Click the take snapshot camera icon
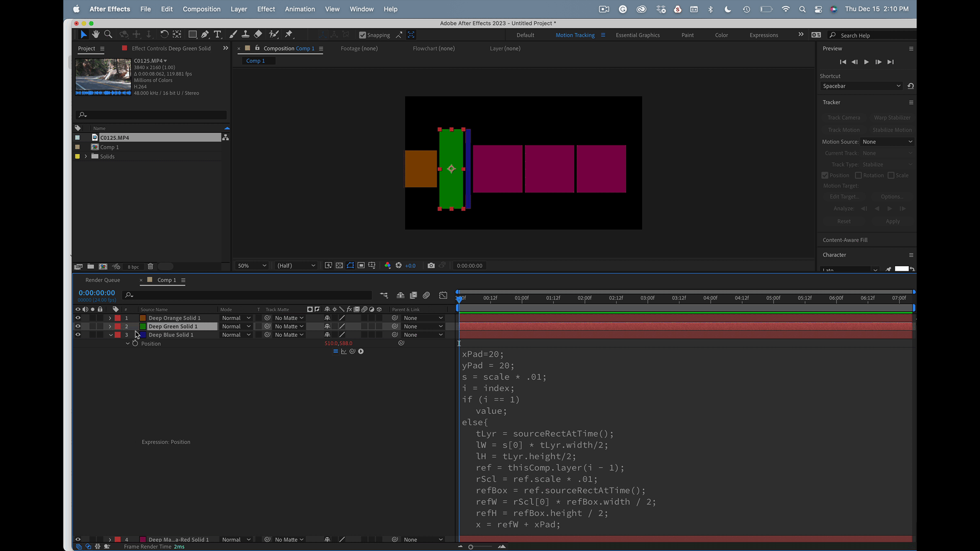Viewport: 980px width, 551px height. click(431, 266)
